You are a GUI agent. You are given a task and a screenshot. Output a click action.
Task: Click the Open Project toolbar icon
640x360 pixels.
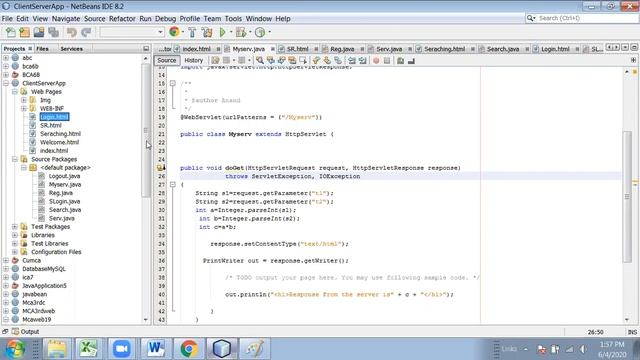(39, 32)
